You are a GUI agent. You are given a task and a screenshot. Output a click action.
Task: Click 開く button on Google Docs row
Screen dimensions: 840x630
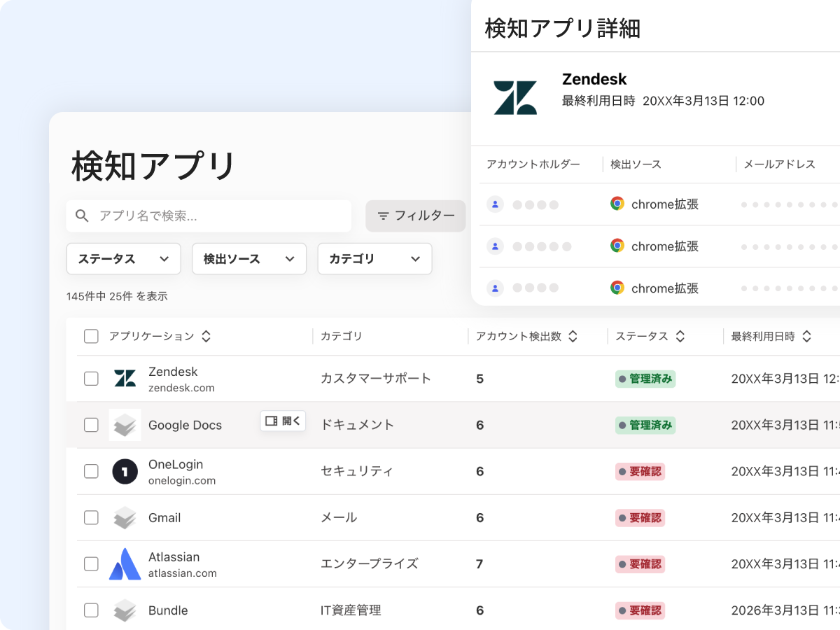tap(283, 421)
